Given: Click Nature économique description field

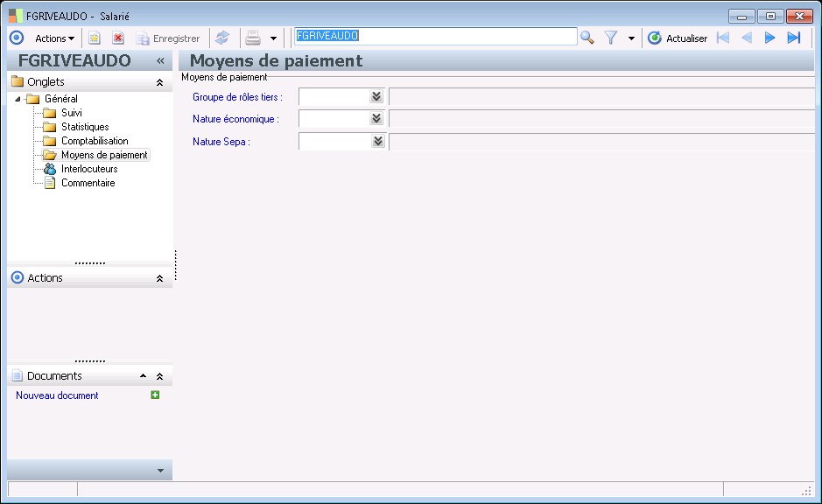Looking at the screenshot, I should tap(601, 119).
